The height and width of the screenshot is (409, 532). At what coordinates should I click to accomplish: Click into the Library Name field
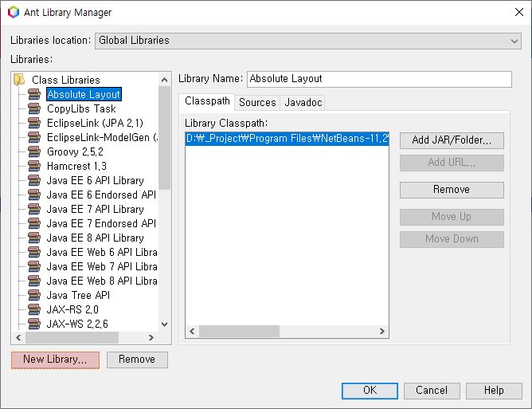pyautogui.click(x=379, y=79)
